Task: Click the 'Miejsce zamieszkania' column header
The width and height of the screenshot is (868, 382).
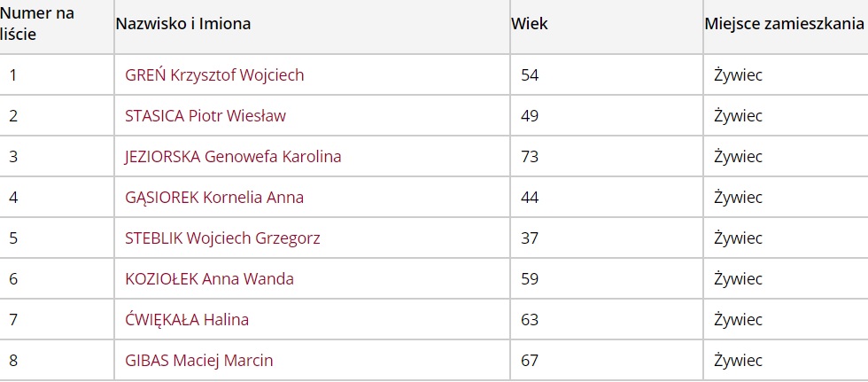Action: click(784, 24)
